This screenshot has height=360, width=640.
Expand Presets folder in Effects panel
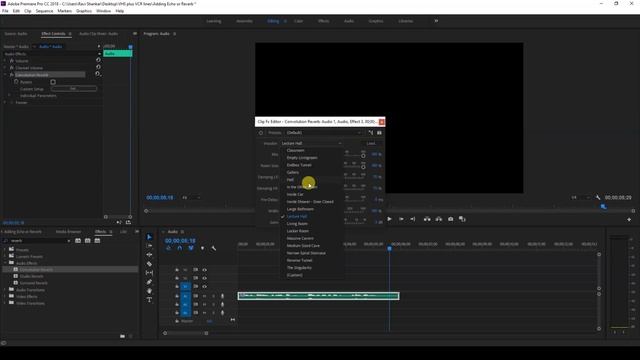[x=5, y=249]
